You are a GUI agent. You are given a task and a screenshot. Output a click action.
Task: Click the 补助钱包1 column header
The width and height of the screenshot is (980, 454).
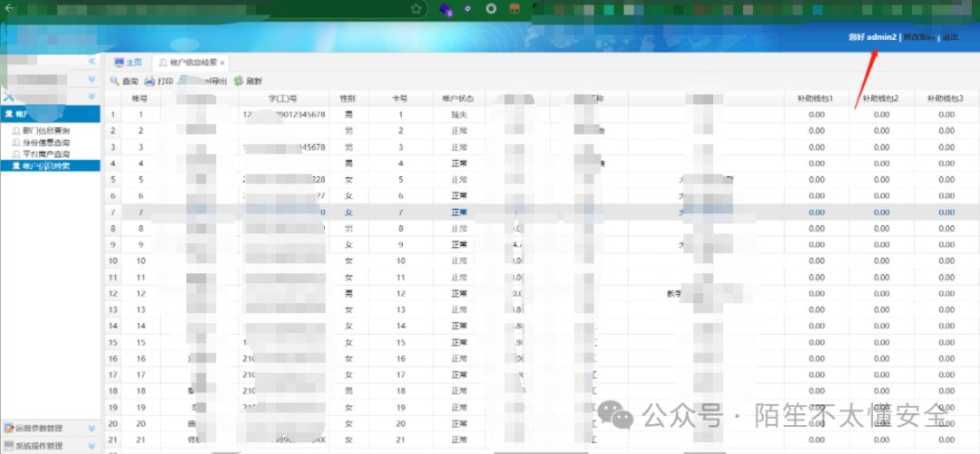(817, 98)
